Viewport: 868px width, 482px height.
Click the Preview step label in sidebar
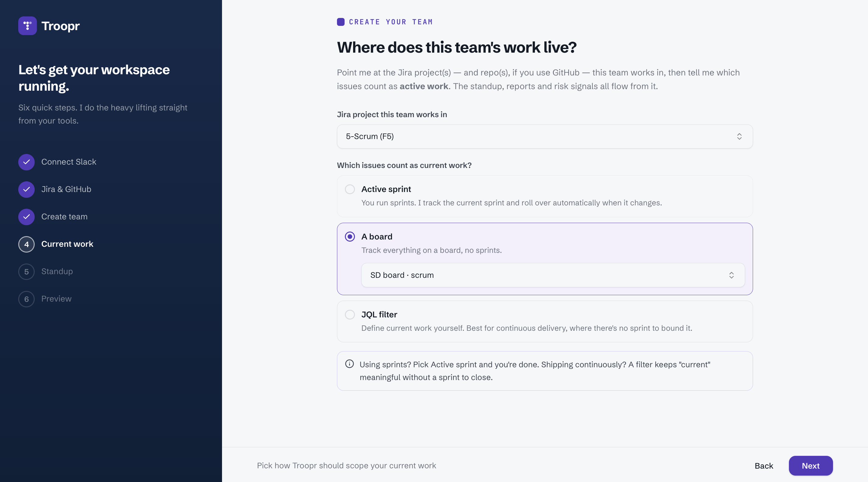tap(56, 299)
